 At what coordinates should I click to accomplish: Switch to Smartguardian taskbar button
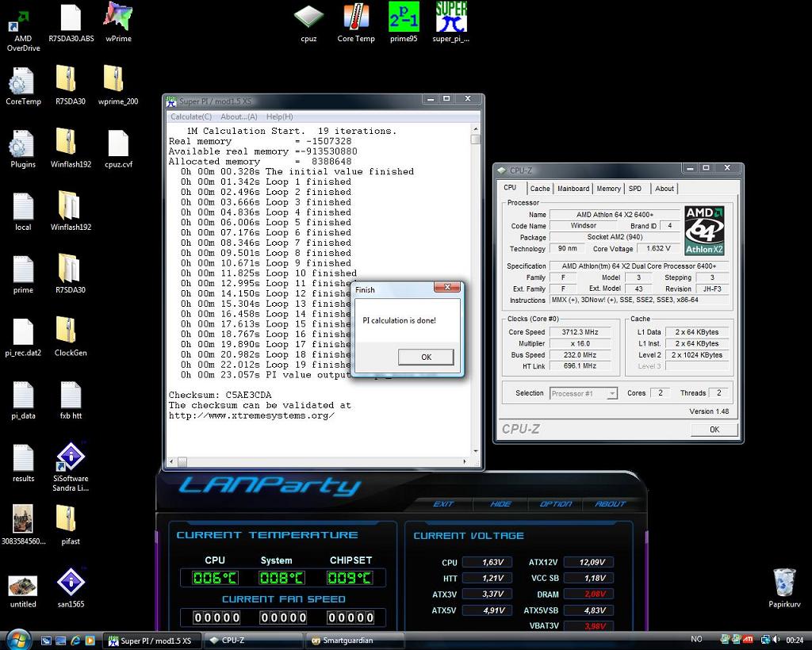354,640
